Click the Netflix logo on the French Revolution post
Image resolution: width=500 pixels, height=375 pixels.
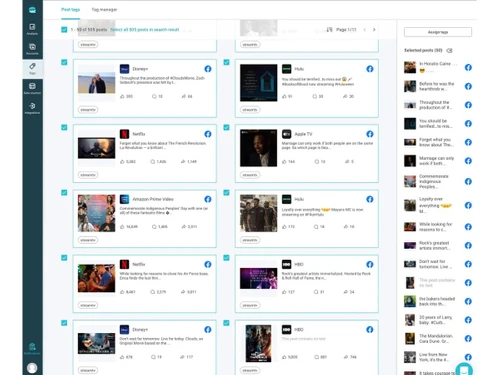click(124, 134)
